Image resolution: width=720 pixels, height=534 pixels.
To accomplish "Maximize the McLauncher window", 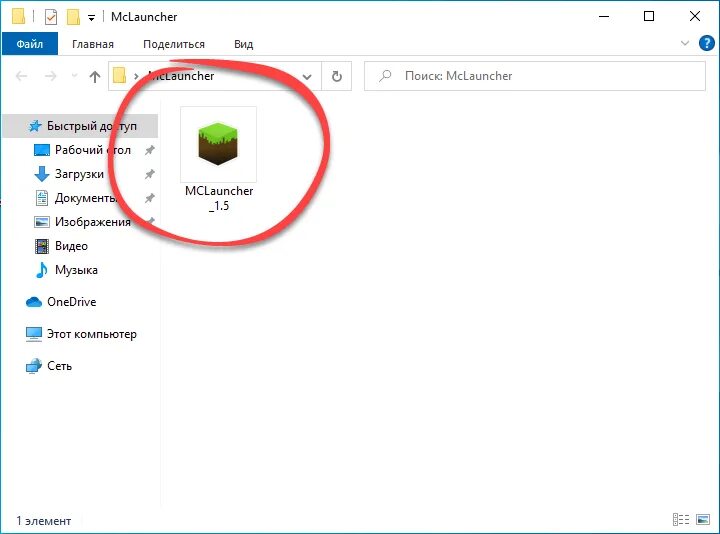I will [649, 17].
